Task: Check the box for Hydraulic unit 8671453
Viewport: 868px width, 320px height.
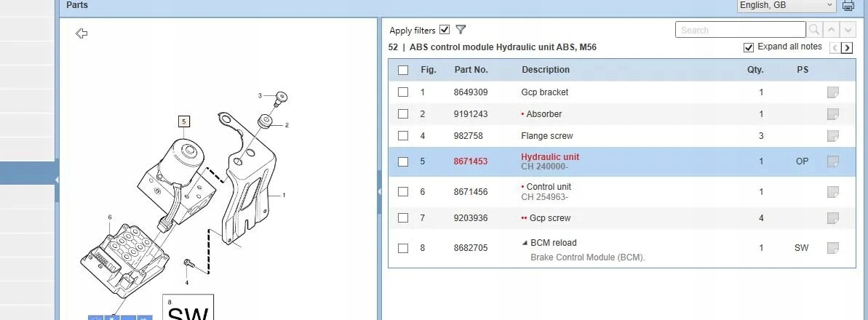Action: coord(403,161)
